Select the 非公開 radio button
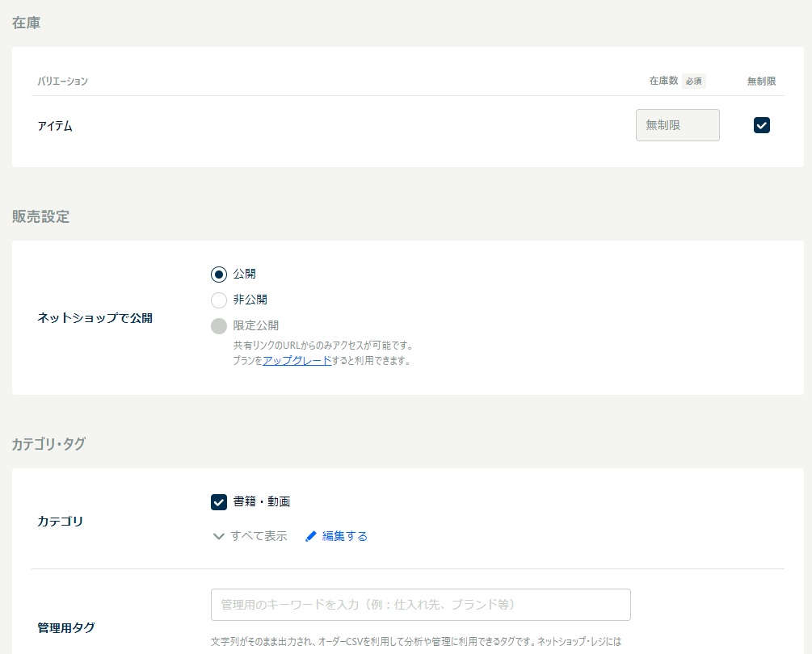Screen dimensions: 812x654 (218, 300)
